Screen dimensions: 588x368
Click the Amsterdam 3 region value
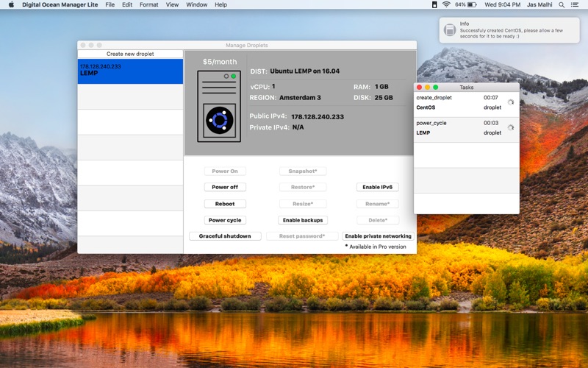coord(300,98)
